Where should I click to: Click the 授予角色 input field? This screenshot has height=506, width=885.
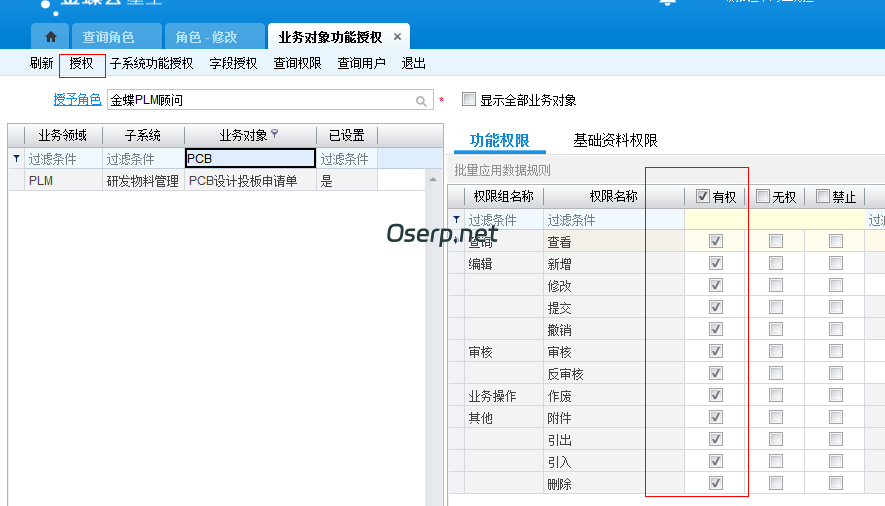coord(270,100)
